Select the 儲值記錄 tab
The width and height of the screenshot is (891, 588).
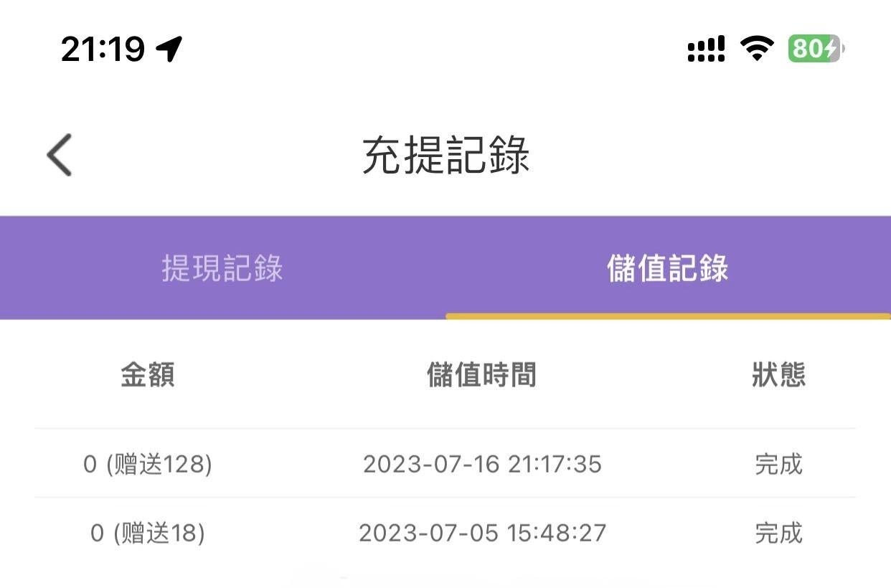pos(668,268)
